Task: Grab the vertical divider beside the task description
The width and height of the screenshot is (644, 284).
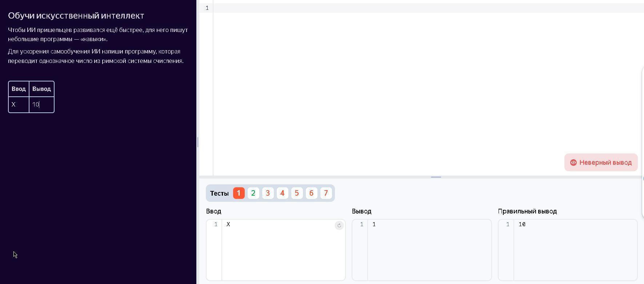Action: click(x=198, y=142)
